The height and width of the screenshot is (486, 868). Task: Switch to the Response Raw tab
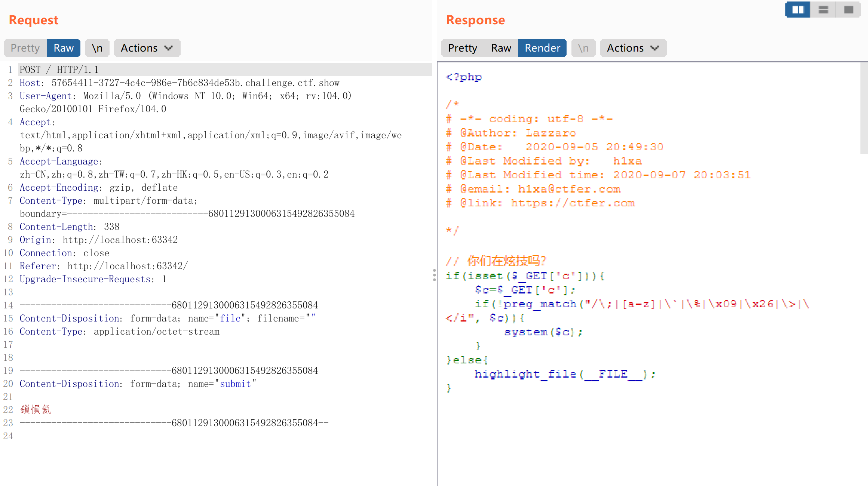pos(501,48)
